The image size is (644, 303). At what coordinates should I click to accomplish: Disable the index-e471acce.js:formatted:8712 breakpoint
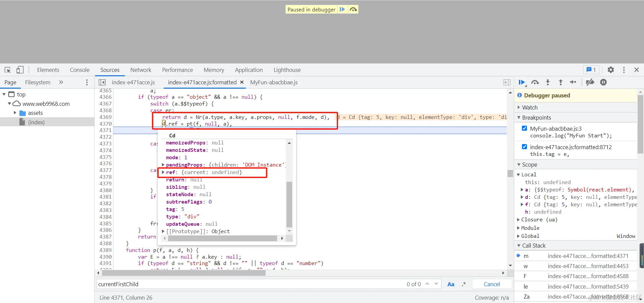(524, 147)
